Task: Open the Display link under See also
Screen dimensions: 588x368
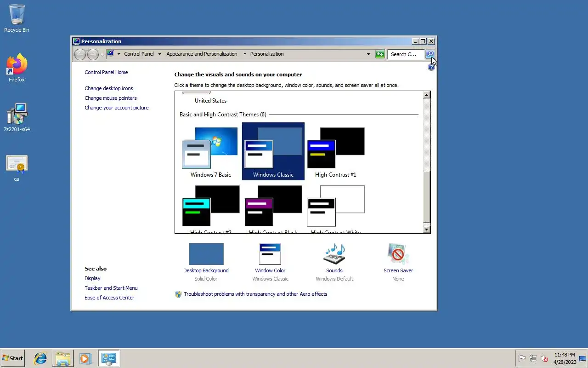Action: coord(92,278)
